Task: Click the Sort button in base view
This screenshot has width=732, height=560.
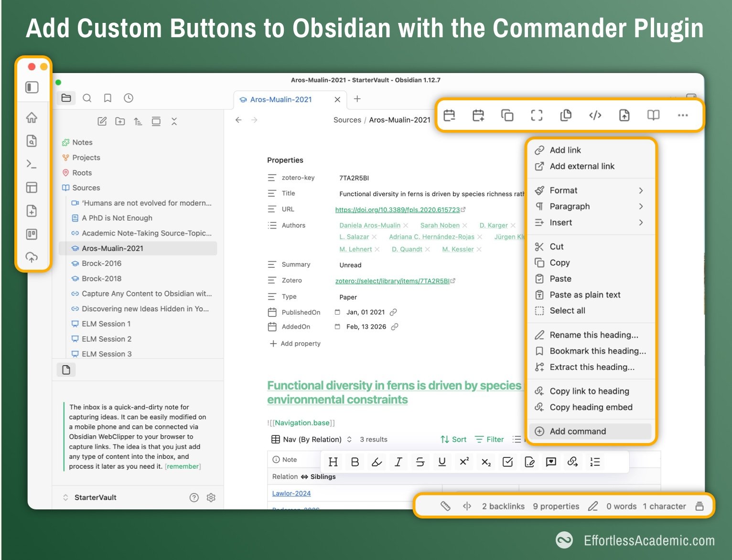Action: click(x=453, y=439)
